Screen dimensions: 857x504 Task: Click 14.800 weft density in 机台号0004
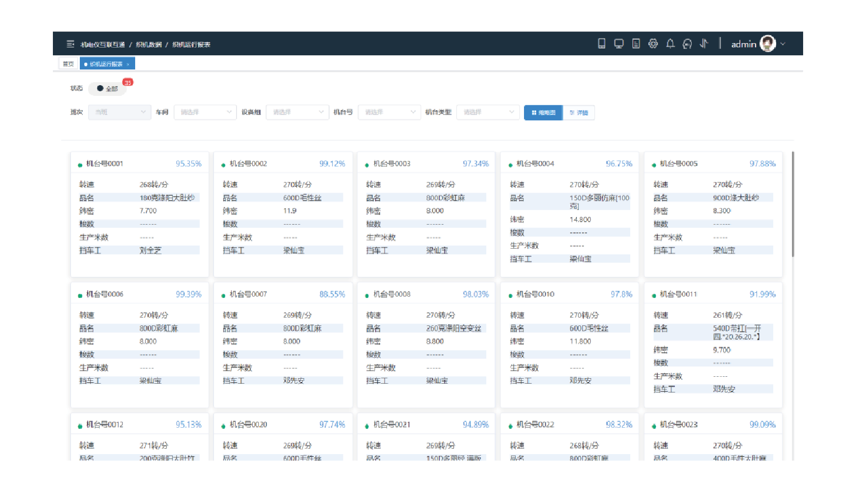pos(580,219)
